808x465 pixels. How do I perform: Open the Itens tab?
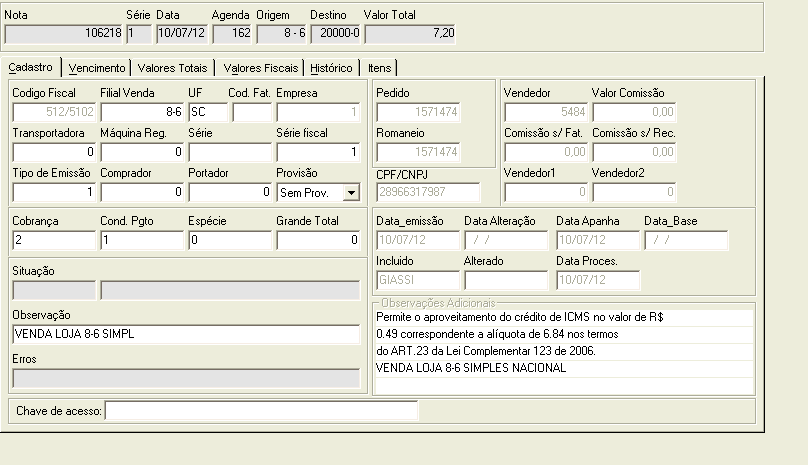pyautogui.click(x=379, y=68)
